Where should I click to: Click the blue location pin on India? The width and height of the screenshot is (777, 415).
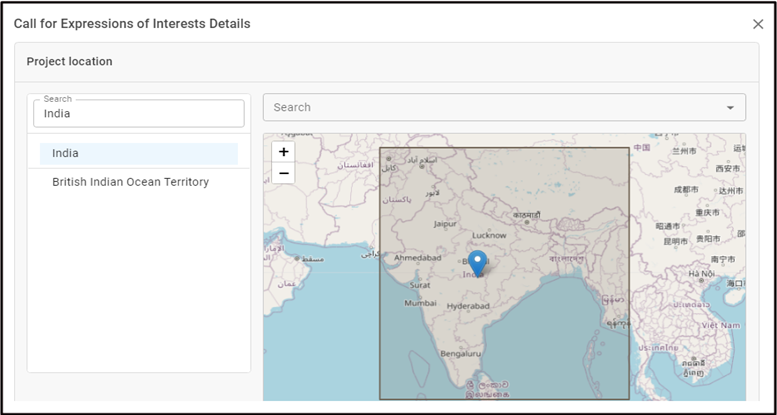pyautogui.click(x=478, y=262)
